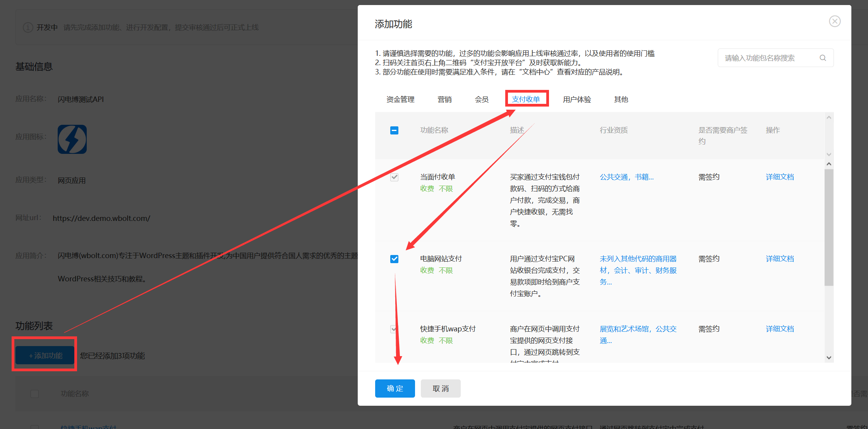The width and height of the screenshot is (868, 429).
Task: Click the 取消 cancel button
Action: click(440, 388)
